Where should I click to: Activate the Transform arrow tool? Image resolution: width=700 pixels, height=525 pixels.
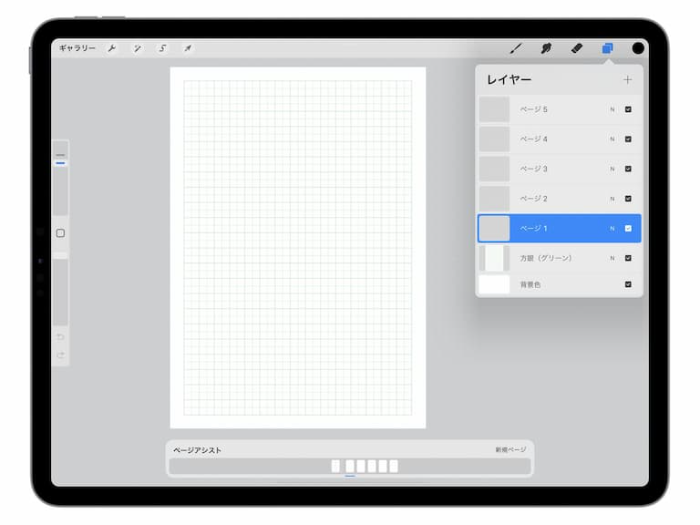187,48
